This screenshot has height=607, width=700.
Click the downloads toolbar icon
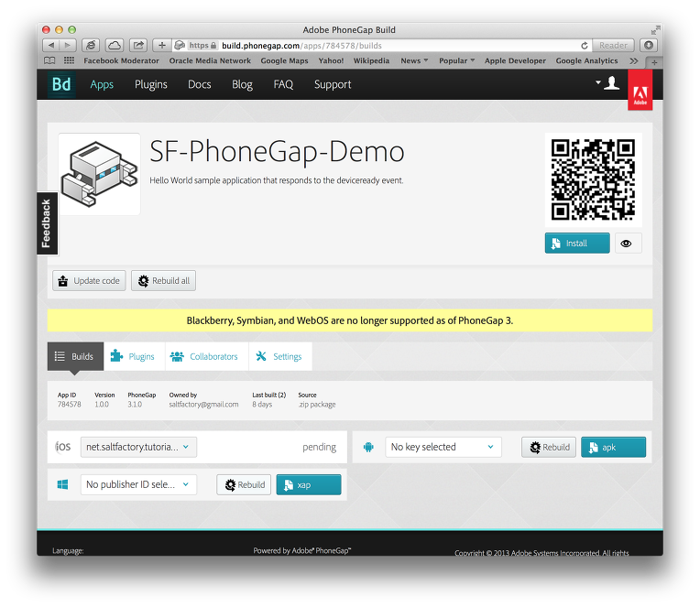coord(649,45)
